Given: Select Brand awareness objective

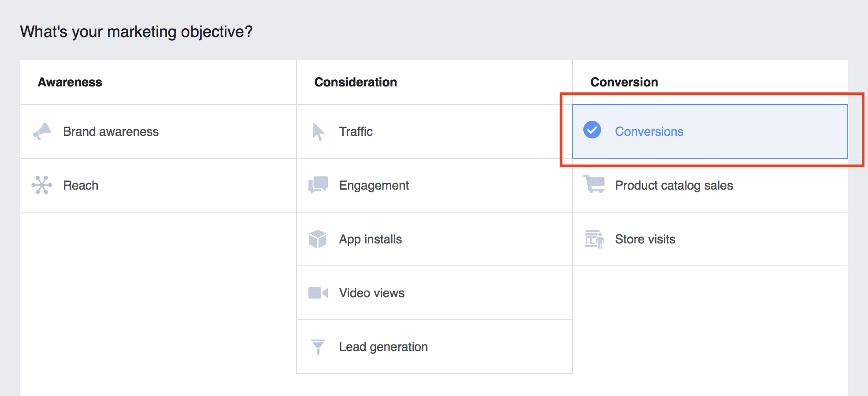Looking at the screenshot, I should [111, 131].
